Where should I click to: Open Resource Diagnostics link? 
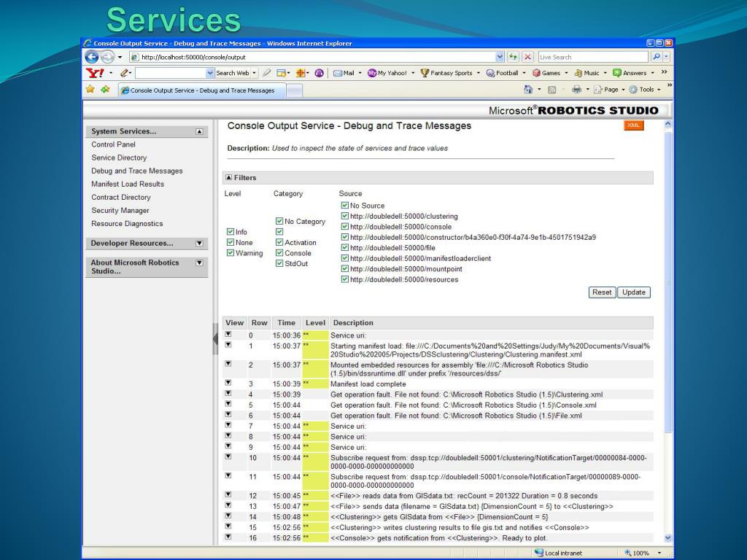[127, 223]
